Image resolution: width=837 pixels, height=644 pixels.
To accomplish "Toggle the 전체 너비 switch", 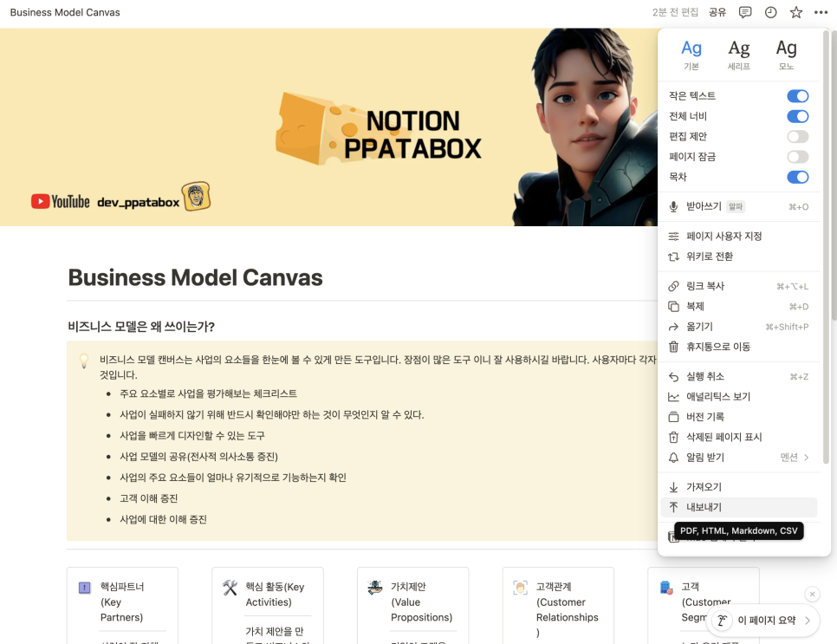I will tap(797, 116).
